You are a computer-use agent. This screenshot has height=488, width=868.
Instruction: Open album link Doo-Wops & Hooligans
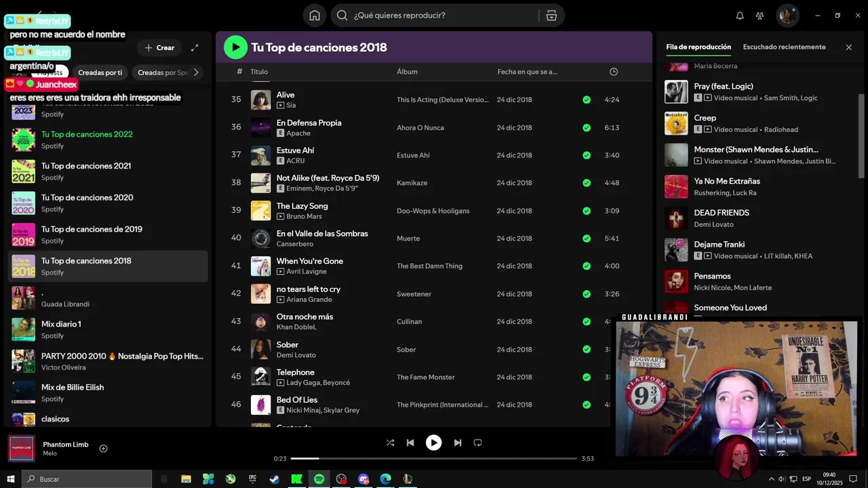433,211
